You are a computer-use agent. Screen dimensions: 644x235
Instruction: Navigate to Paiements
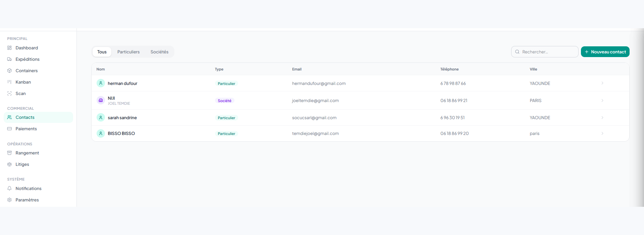[38, 129]
